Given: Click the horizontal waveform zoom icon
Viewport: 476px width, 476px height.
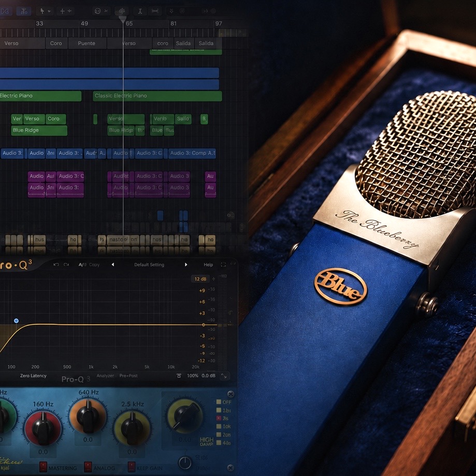Looking at the screenshot, I should tap(155, 11).
